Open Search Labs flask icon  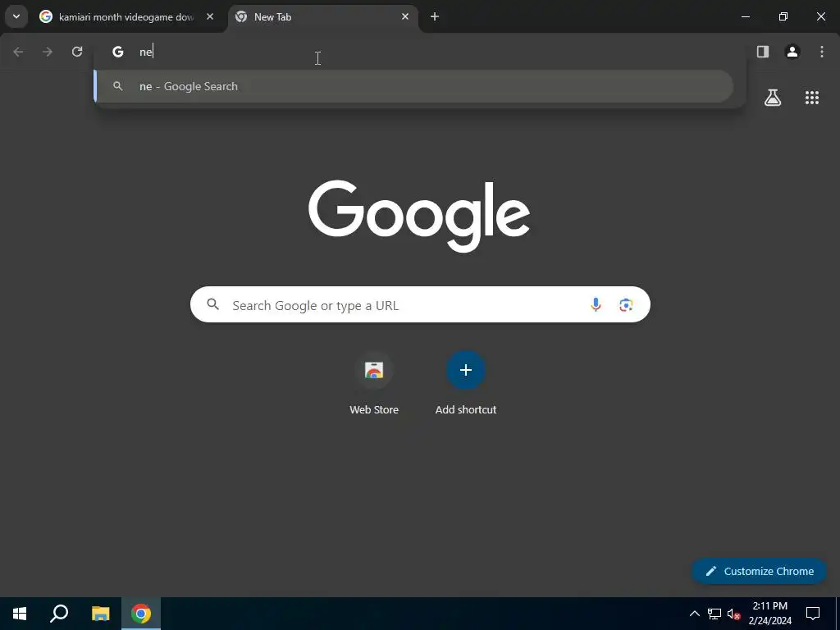(x=773, y=98)
